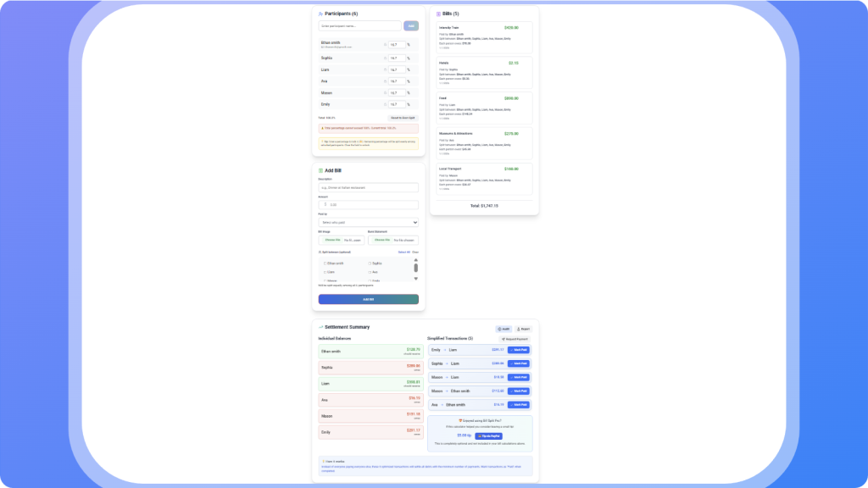Open the Export menu in Settlement Summary
The width and height of the screenshot is (868, 488).
coord(523,329)
